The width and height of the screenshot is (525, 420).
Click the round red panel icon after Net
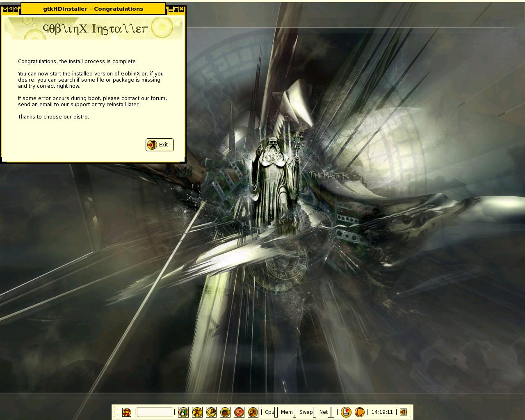point(346,412)
